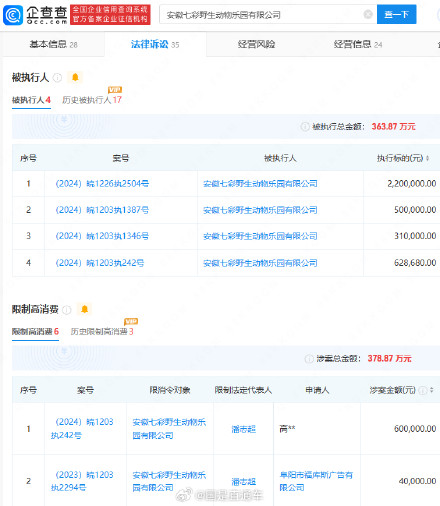Sort by 执行标的(元) column arrow
The width and height of the screenshot is (440, 506).
tap(427, 158)
